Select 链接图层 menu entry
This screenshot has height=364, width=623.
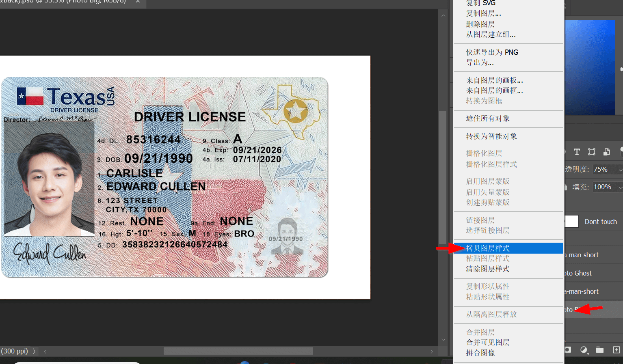480,220
